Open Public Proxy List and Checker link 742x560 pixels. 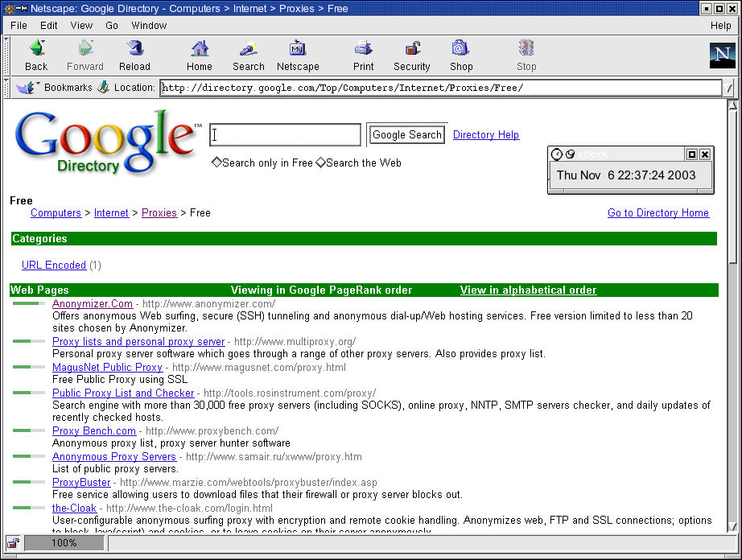(x=123, y=393)
